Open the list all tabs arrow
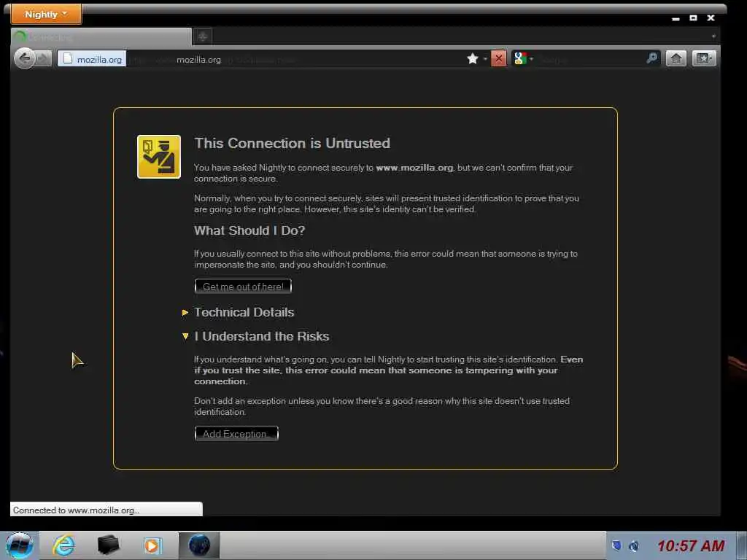 pos(713,36)
